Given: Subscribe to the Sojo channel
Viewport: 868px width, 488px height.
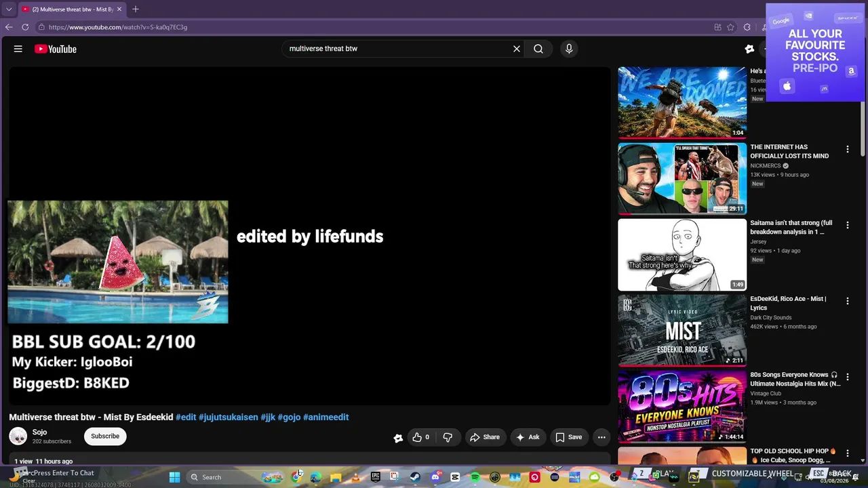Looking at the screenshot, I should (x=105, y=436).
